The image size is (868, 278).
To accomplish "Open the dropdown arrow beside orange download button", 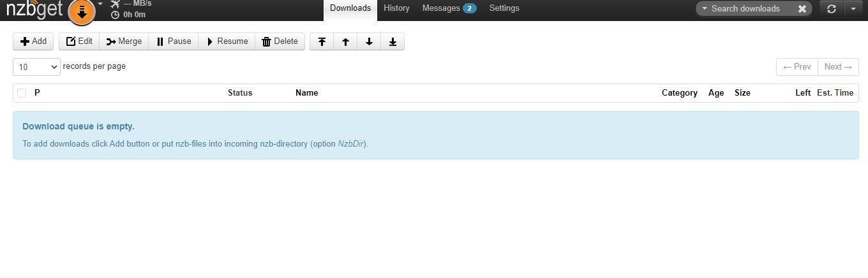I will click(x=100, y=4).
